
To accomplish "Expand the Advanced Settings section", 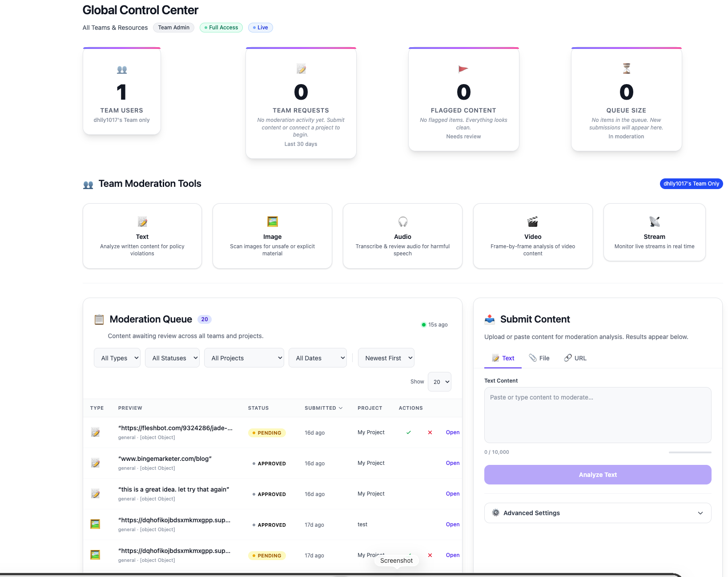I will [x=597, y=513].
